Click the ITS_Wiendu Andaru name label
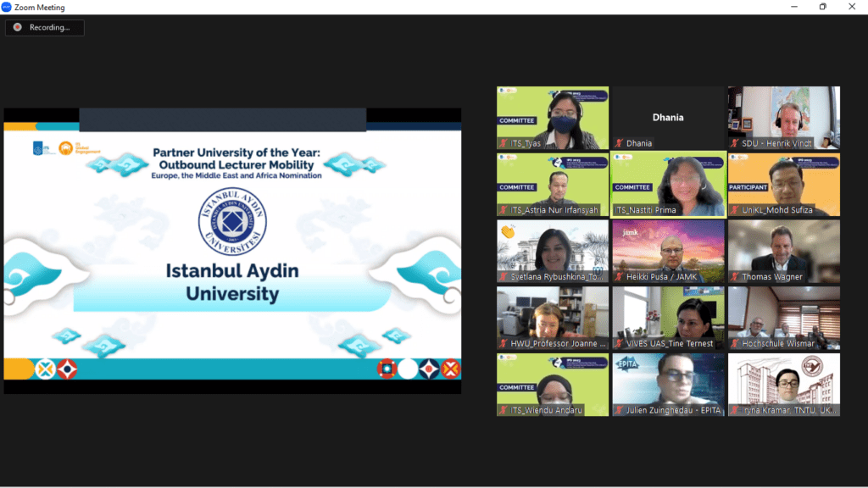 pyautogui.click(x=548, y=411)
